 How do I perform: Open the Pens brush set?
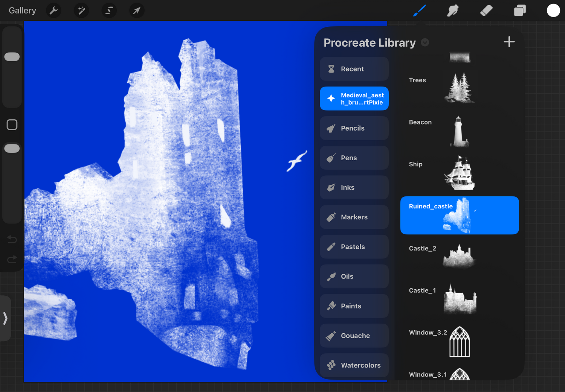354,158
